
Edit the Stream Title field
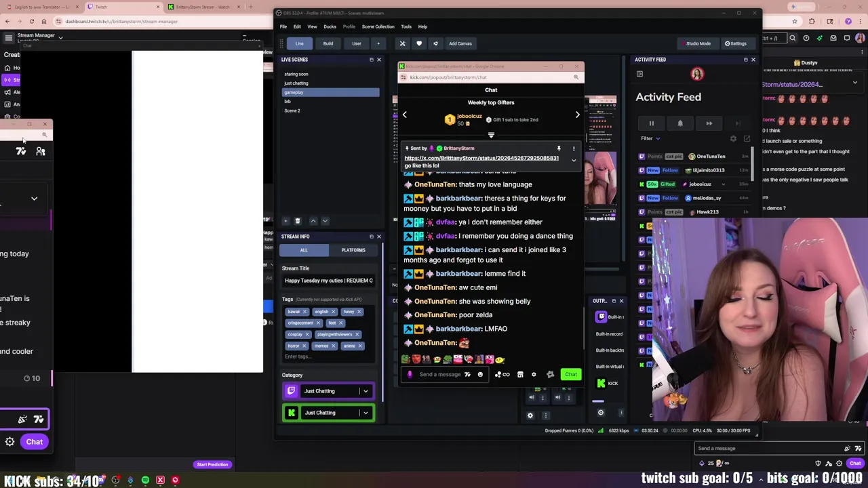(x=329, y=281)
